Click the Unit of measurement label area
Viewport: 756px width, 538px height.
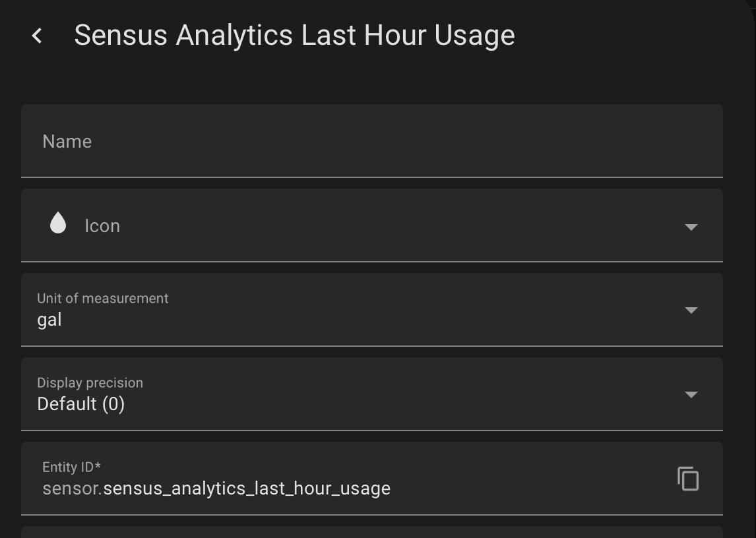click(104, 298)
